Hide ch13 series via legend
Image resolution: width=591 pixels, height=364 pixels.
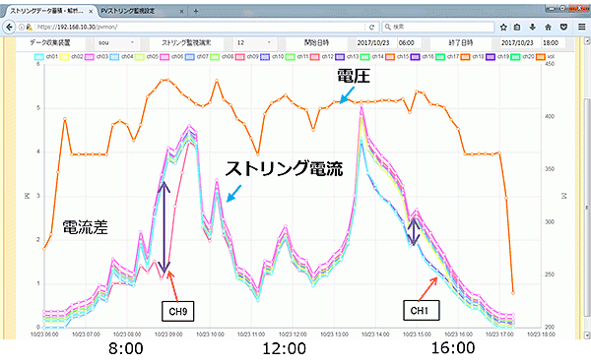(347, 57)
